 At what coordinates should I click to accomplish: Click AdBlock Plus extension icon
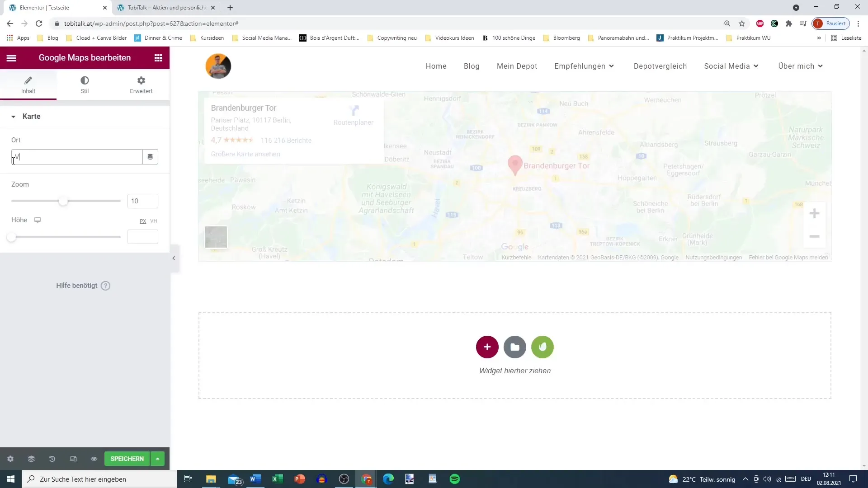760,23
